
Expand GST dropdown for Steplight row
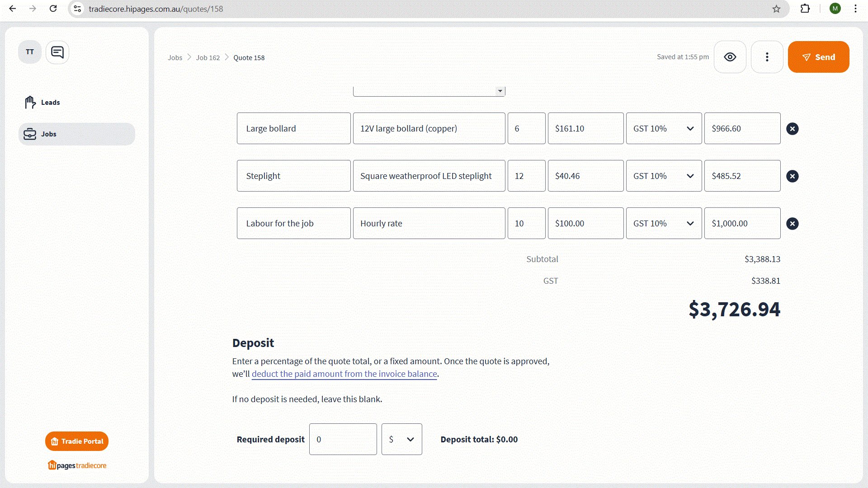point(664,176)
